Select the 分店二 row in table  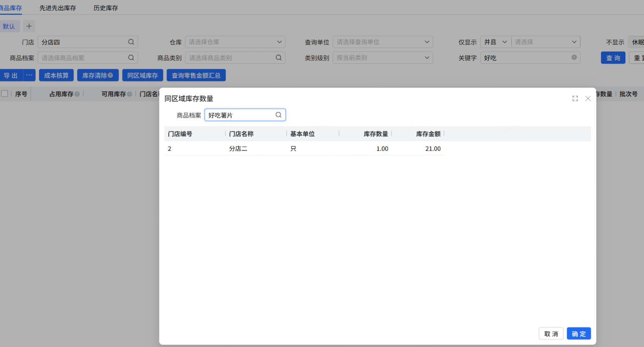click(304, 148)
